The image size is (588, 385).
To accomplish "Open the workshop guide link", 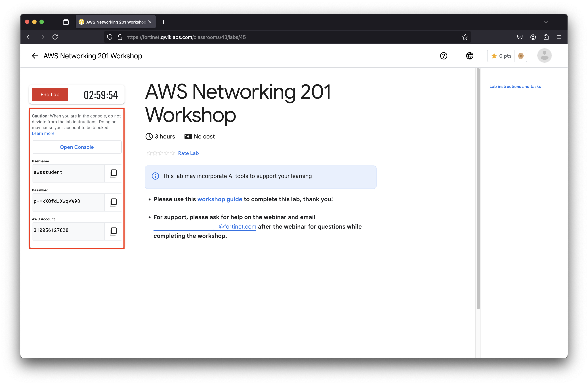I will tap(220, 199).
